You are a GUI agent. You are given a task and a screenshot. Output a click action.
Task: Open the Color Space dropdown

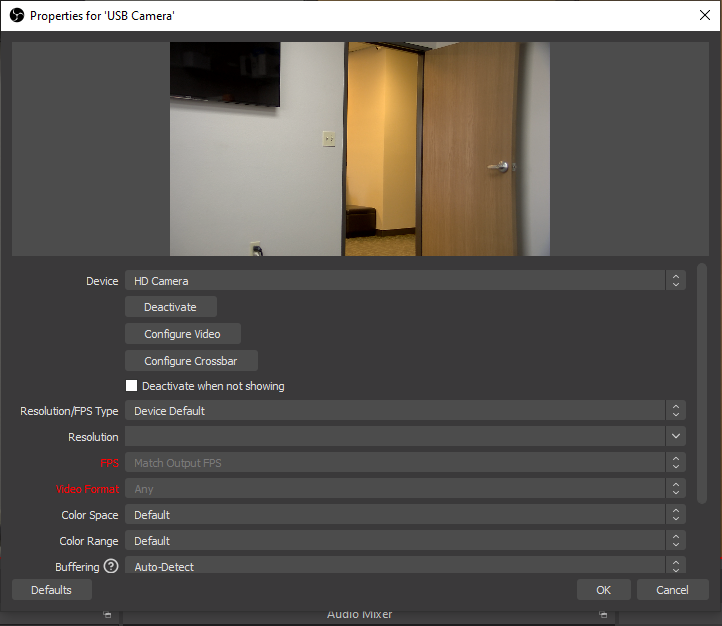pos(404,515)
